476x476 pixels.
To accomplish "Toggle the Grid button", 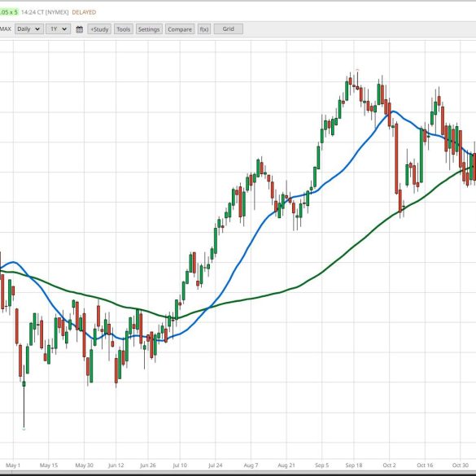I will pyautogui.click(x=229, y=28).
